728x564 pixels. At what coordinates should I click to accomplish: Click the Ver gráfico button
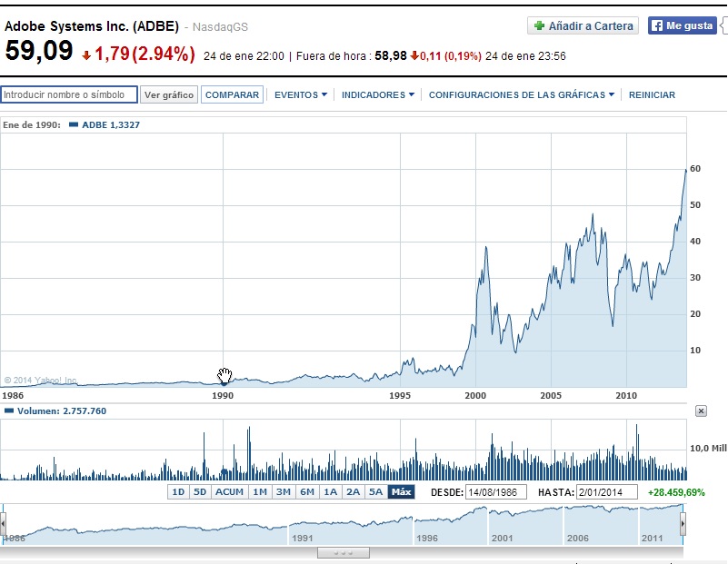click(169, 94)
